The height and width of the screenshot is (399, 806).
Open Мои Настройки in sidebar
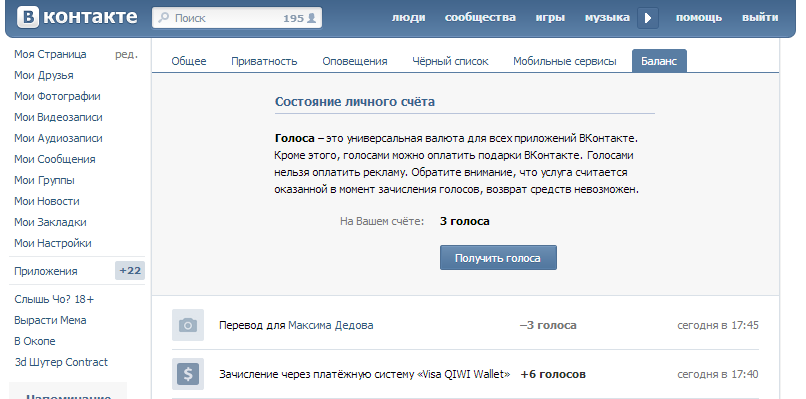(x=52, y=243)
